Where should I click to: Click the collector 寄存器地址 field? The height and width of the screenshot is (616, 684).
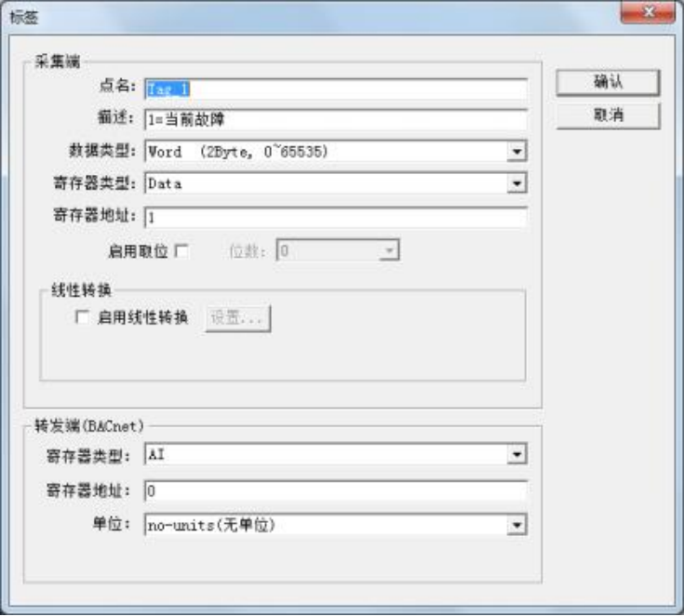pos(335,217)
